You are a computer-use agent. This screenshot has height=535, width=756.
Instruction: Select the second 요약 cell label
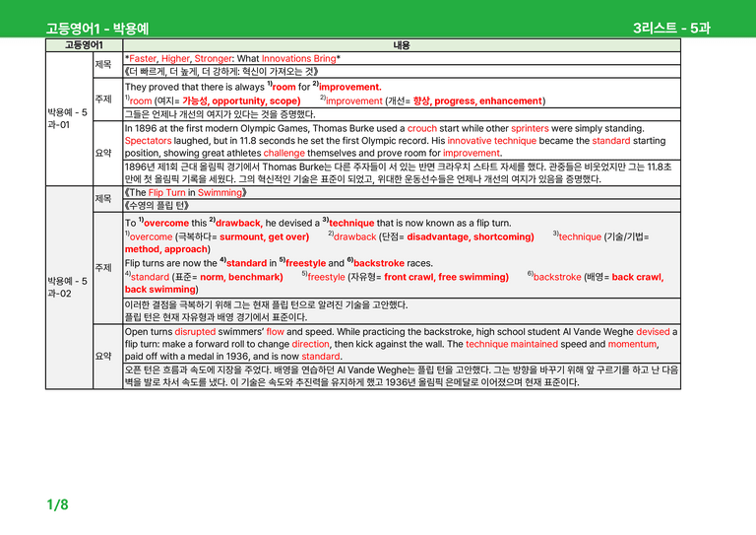coord(103,356)
